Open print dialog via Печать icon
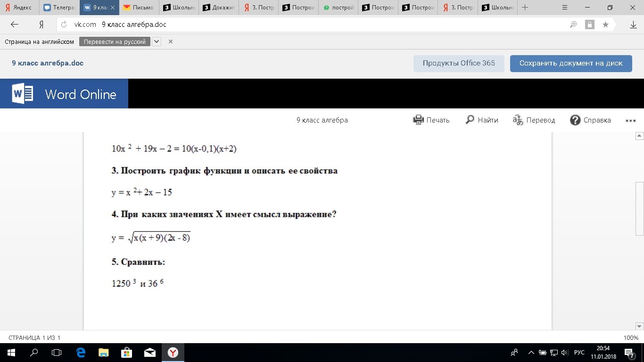 418,120
